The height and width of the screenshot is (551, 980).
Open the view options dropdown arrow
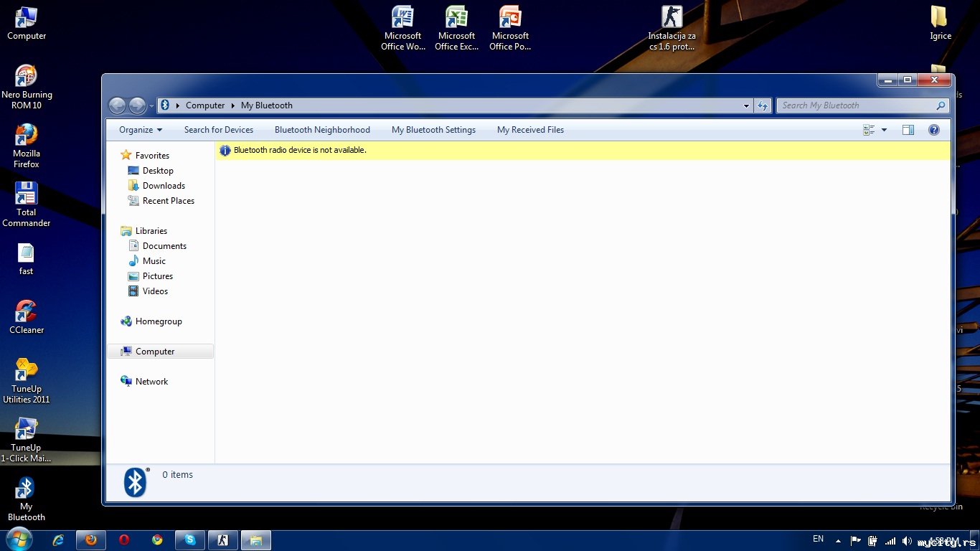pos(884,130)
